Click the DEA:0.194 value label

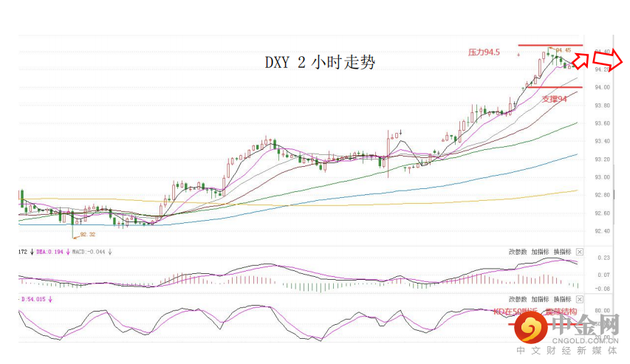click(49, 252)
